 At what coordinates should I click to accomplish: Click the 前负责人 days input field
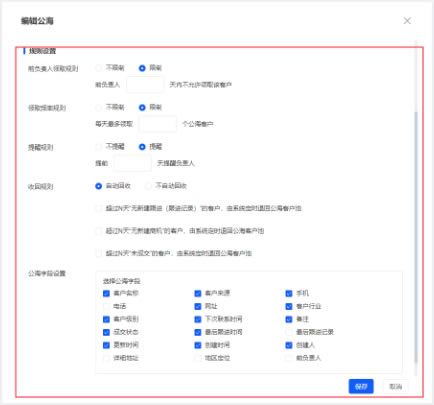click(145, 85)
